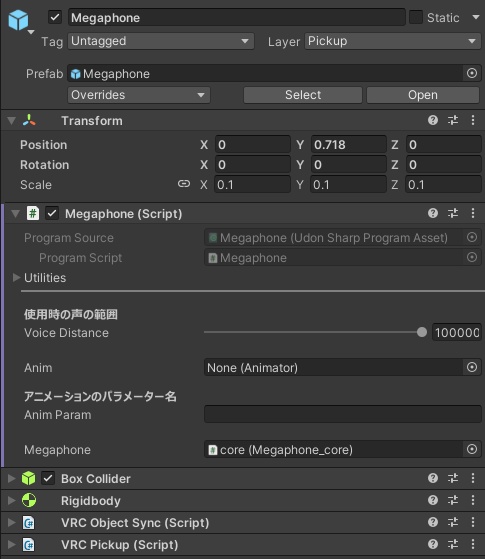Screen dimensions: 485x559
Task: Click the Rotation Y field
Action: pyautogui.click(x=348, y=165)
